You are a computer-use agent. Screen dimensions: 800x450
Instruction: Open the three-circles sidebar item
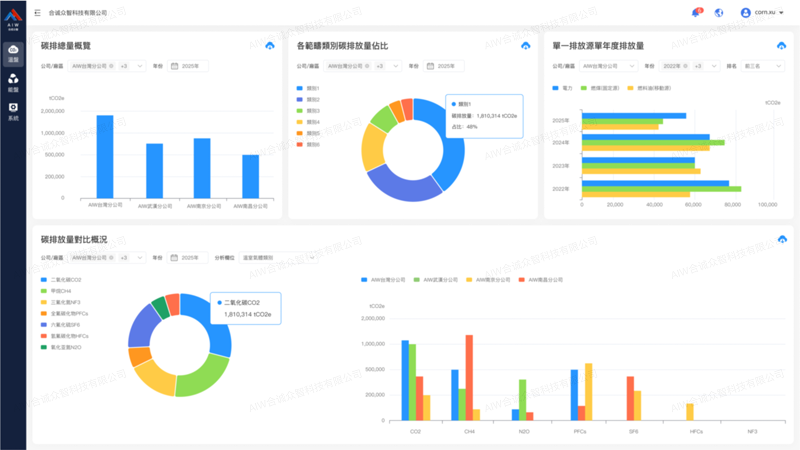pos(13,83)
